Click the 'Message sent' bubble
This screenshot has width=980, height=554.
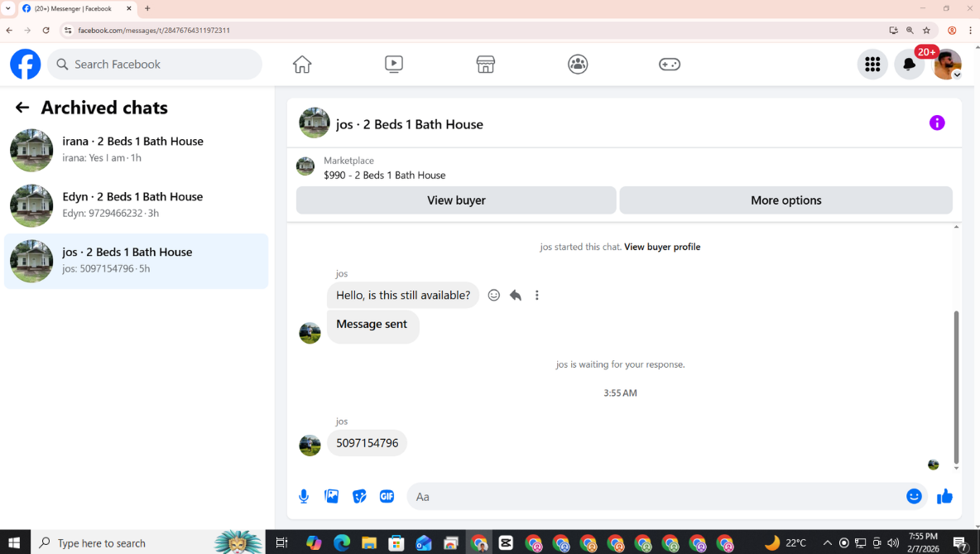372,325
